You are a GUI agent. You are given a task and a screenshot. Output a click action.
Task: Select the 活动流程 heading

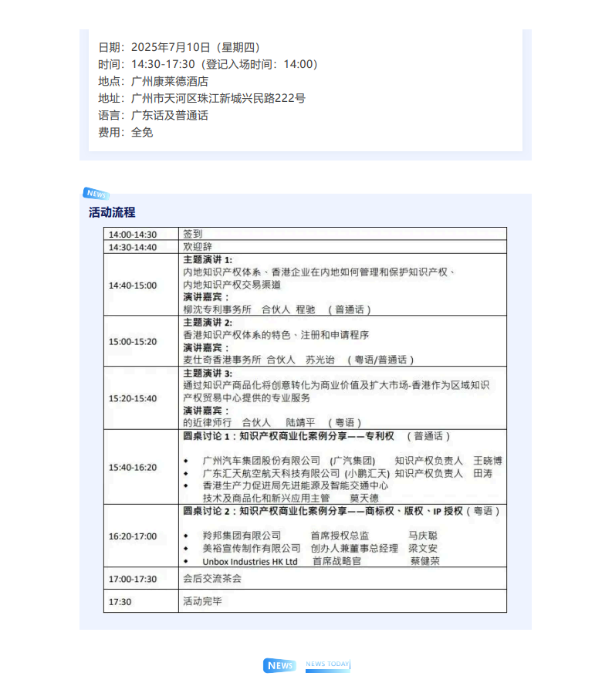click(112, 212)
